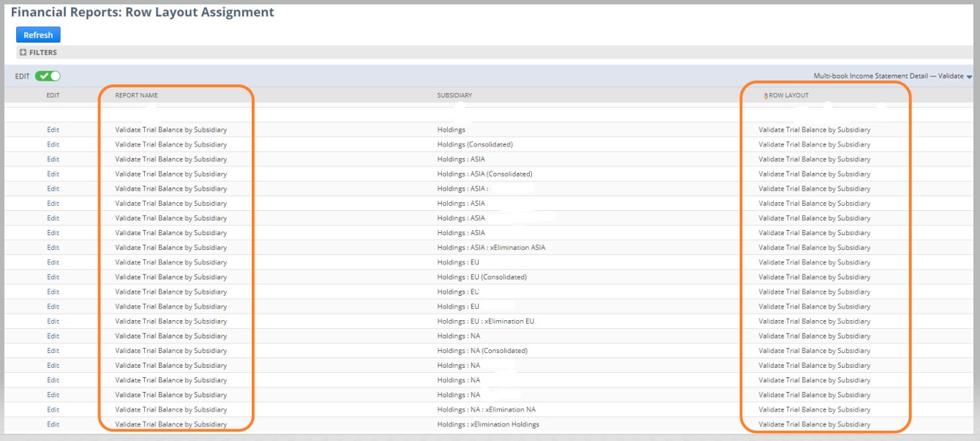Viewport: 980px width, 441px height.
Task: Click the ROW LAYOUT column header
Action: point(787,94)
